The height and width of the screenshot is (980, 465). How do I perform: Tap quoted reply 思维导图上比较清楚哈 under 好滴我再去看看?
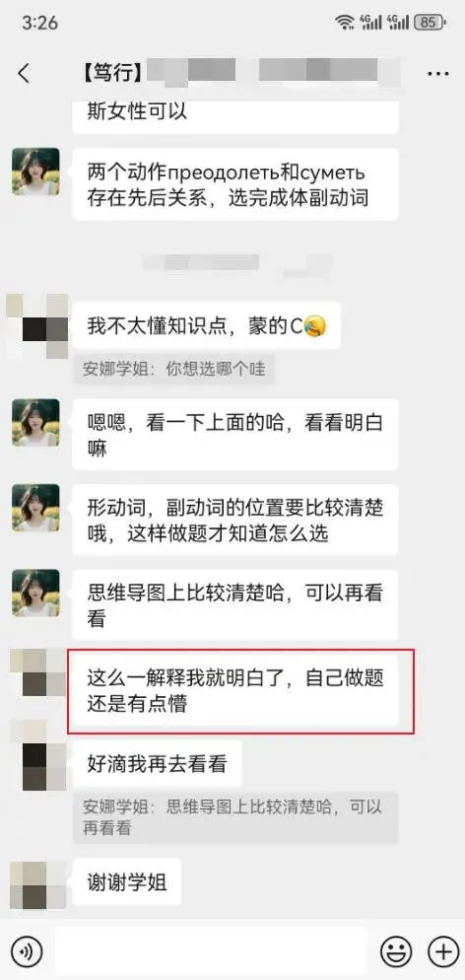(235, 817)
